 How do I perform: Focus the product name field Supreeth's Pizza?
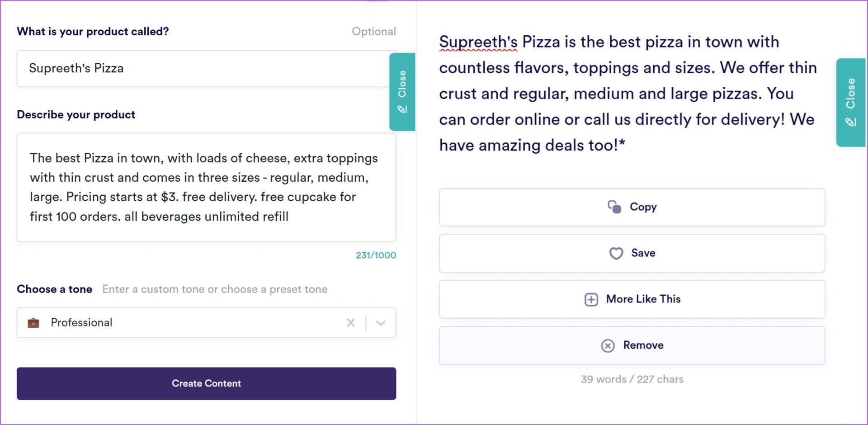click(x=206, y=69)
